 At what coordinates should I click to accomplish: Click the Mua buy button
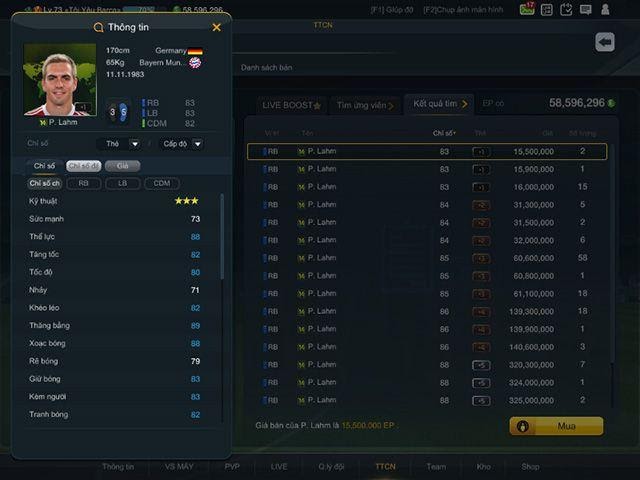(556, 426)
